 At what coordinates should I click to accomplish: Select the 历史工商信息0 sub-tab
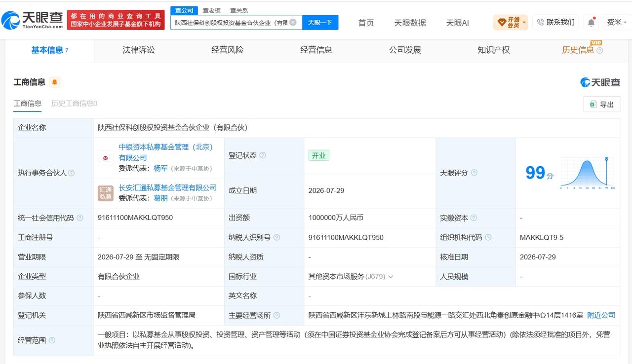[74, 104]
